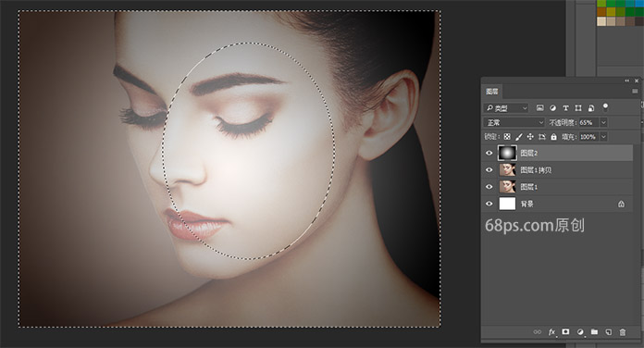This screenshot has height=348, width=644.
Task: Hide the 图层 2 layer eye
Action: coord(489,153)
